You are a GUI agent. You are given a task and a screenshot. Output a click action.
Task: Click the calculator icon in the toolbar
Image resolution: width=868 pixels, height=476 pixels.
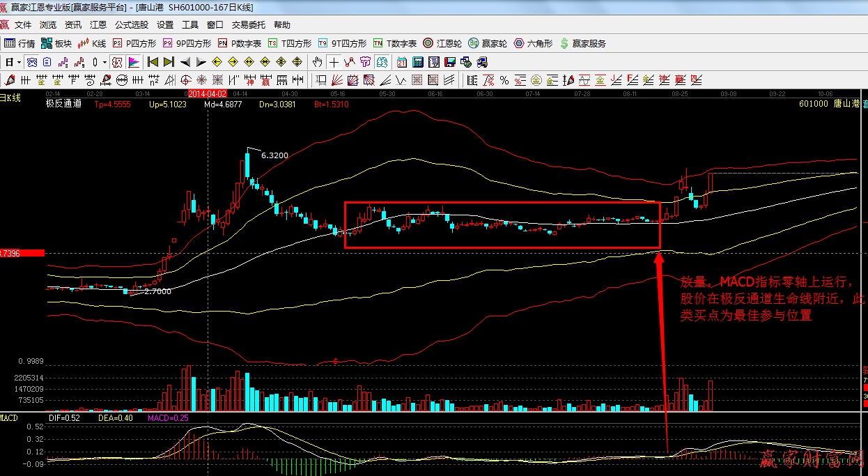[x=417, y=62]
